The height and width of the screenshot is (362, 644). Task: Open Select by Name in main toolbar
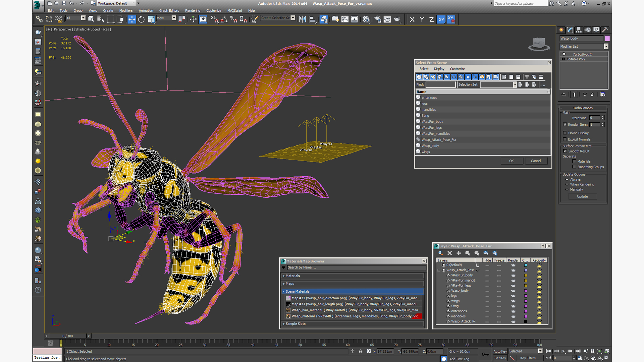101,19
